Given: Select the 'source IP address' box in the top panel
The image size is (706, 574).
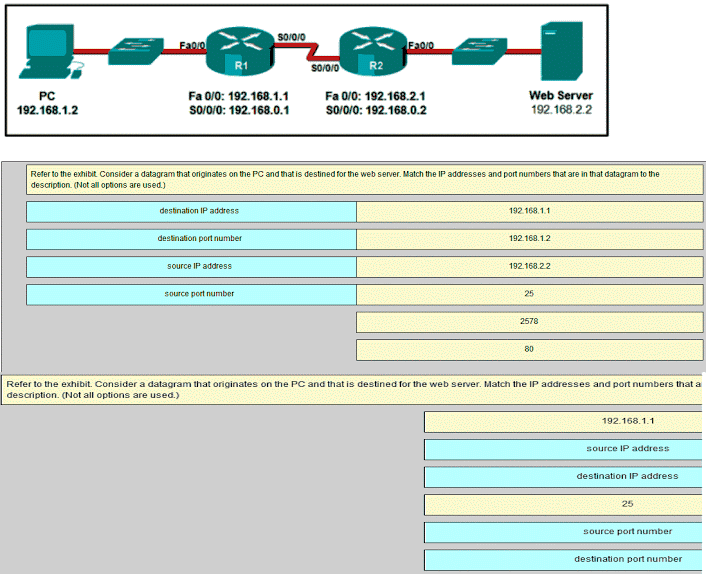Looking at the screenshot, I should coord(191,267).
